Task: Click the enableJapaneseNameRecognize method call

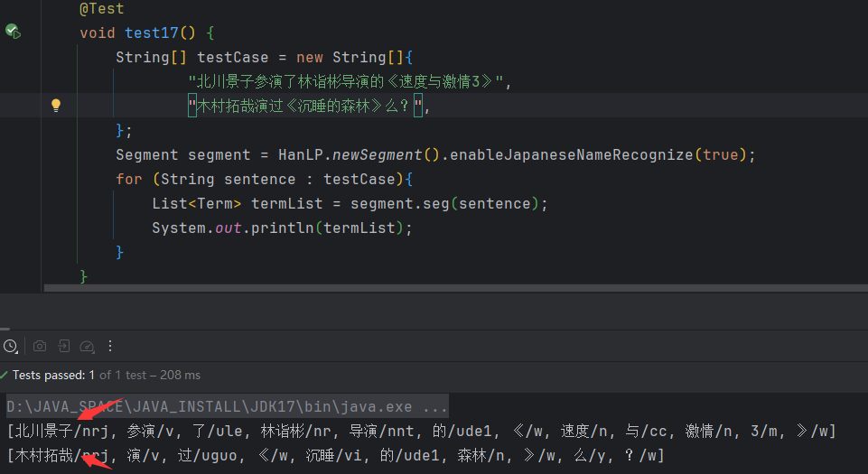Action: [571, 155]
